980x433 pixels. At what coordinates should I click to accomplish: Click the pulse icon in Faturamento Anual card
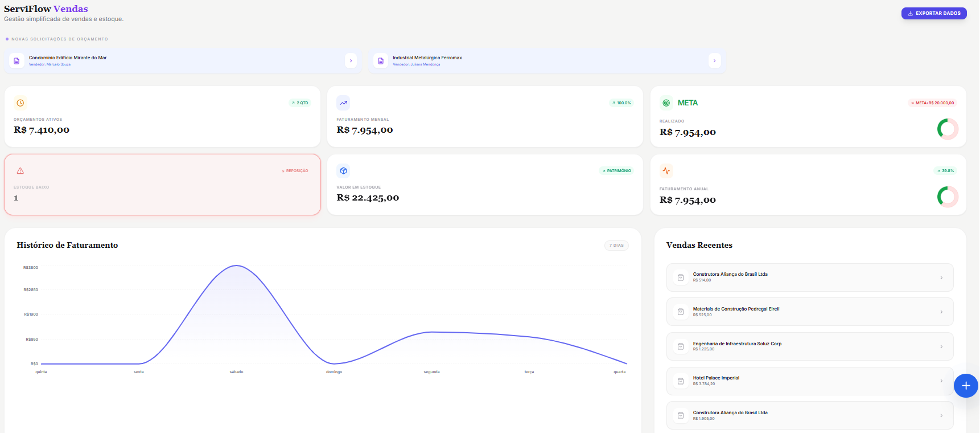666,171
